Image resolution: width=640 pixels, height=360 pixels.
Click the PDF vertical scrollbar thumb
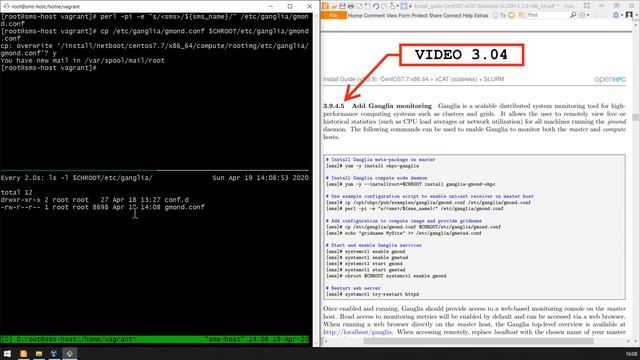pyautogui.click(x=635, y=118)
